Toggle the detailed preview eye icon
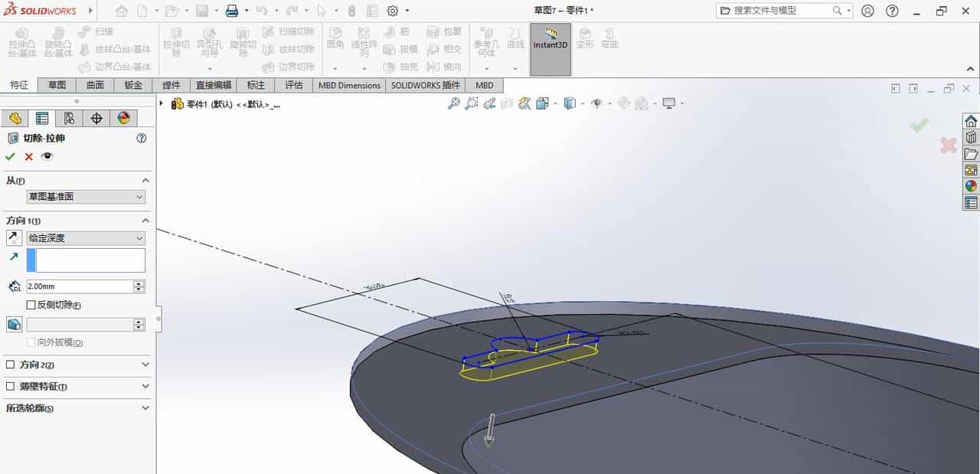 (47, 155)
